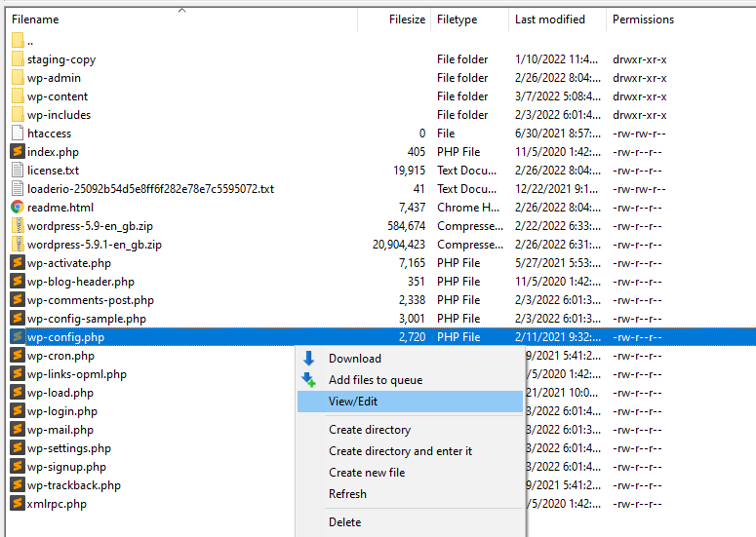Sort files by the Filename column header
756x537 pixels.
tap(35, 19)
